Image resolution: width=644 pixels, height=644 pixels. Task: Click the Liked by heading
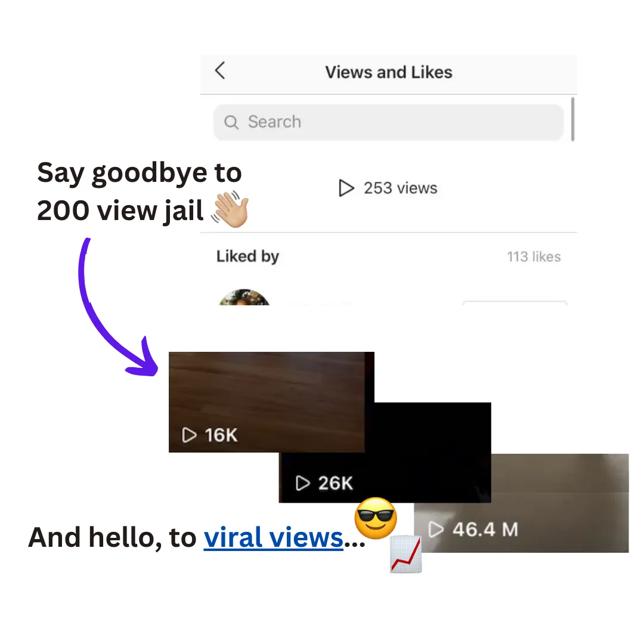click(x=247, y=256)
